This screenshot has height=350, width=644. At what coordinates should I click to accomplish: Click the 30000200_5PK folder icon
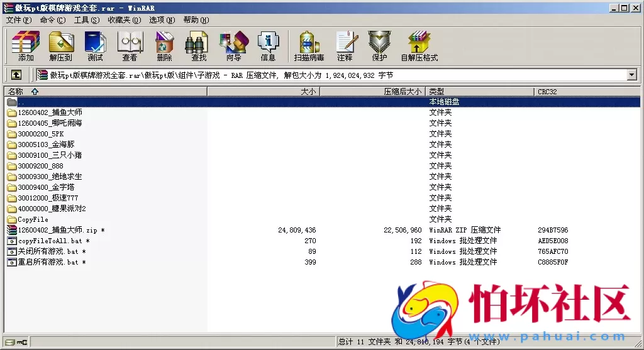[12, 134]
